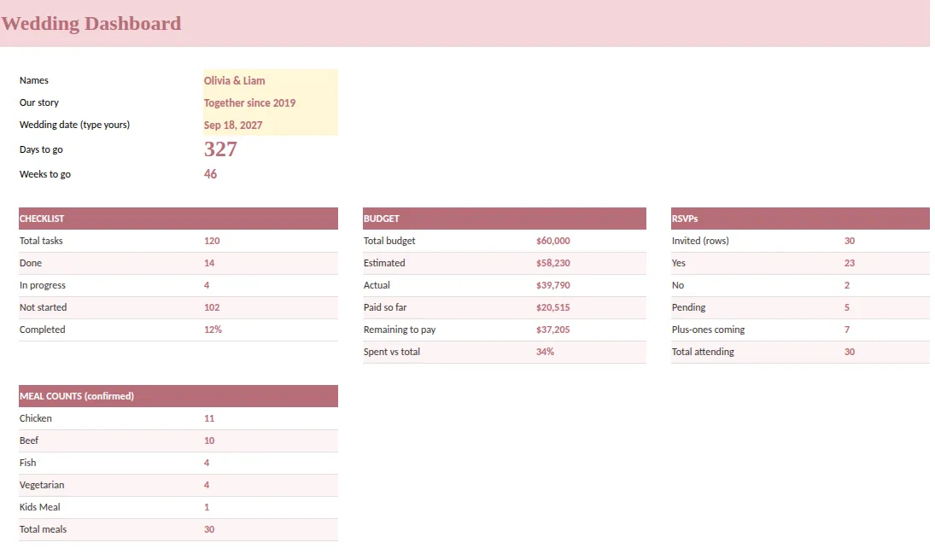Image resolution: width=935 pixels, height=560 pixels.
Task: Click the 'In progress' checklist label
Action: click(x=43, y=285)
